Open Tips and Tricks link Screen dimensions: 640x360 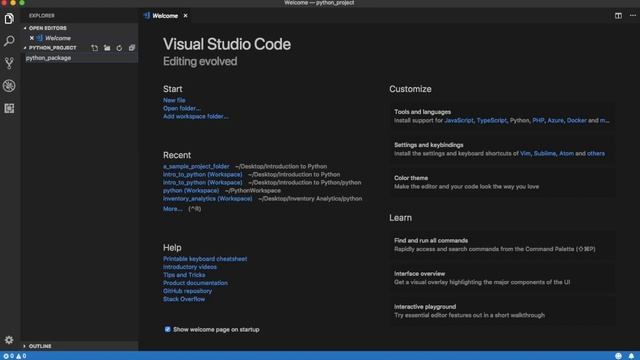tap(184, 275)
